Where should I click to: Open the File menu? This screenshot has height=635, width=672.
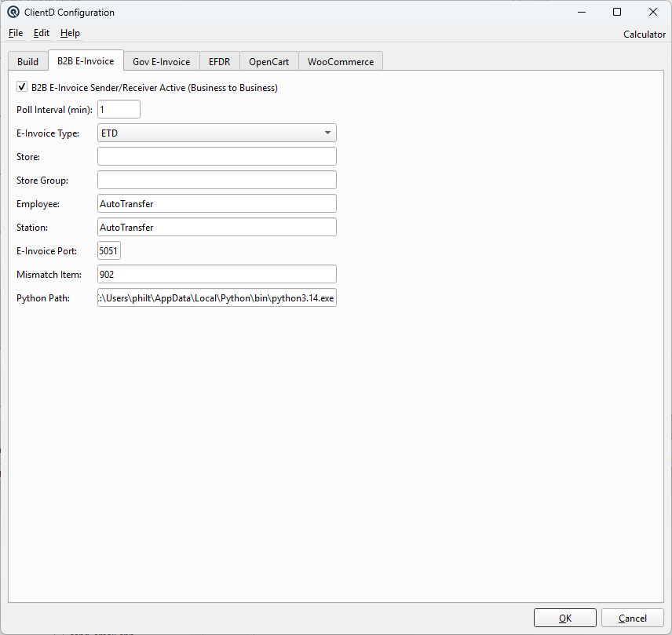(16, 33)
